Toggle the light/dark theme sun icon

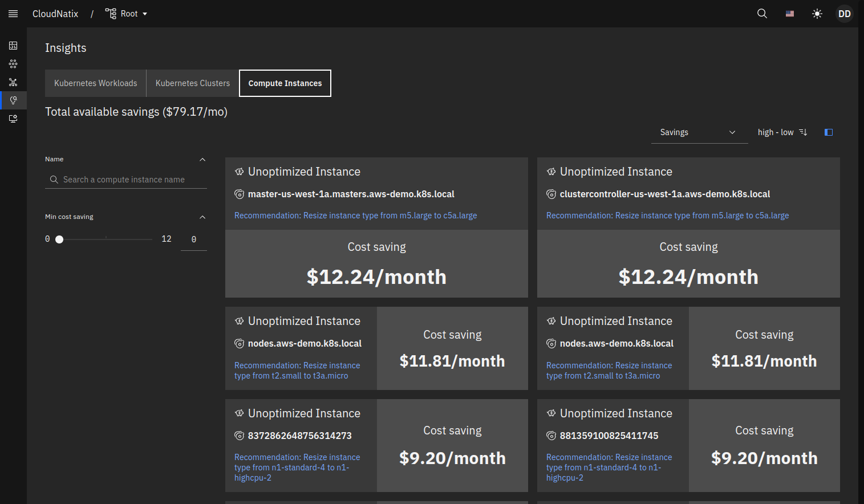point(817,14)
